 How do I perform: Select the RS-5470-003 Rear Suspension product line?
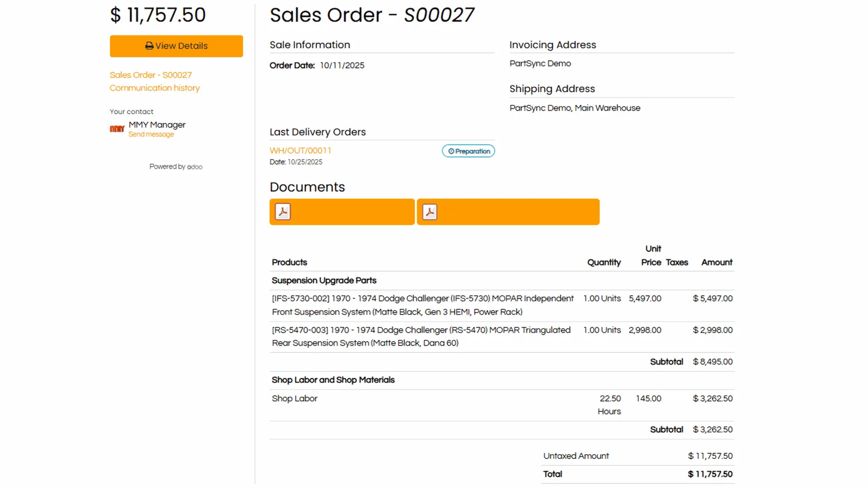pyautogui.click(x=420, y=337)
